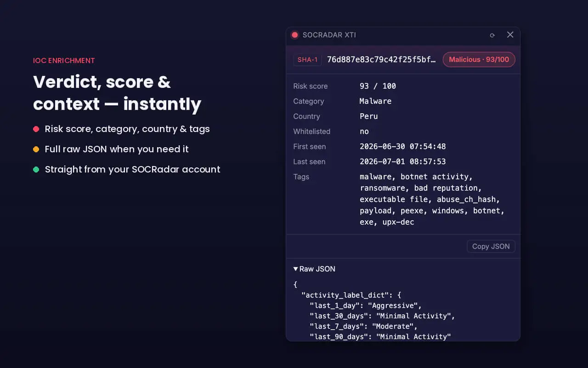Image resolution: width=588 pixels, height=368 pixels.
Task: Click the orange bullet beside Full raw JSON
Action: tap(36, 149)
